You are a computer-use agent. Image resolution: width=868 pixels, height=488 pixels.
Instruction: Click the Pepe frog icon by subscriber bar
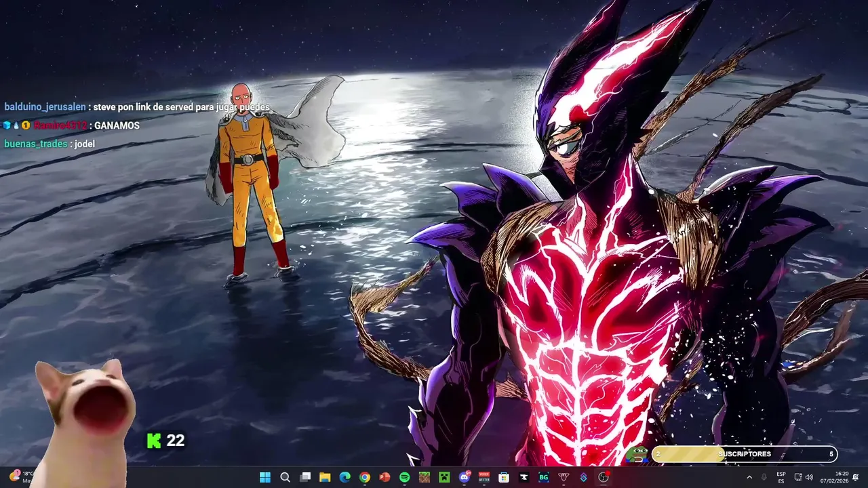coord(637,454)
